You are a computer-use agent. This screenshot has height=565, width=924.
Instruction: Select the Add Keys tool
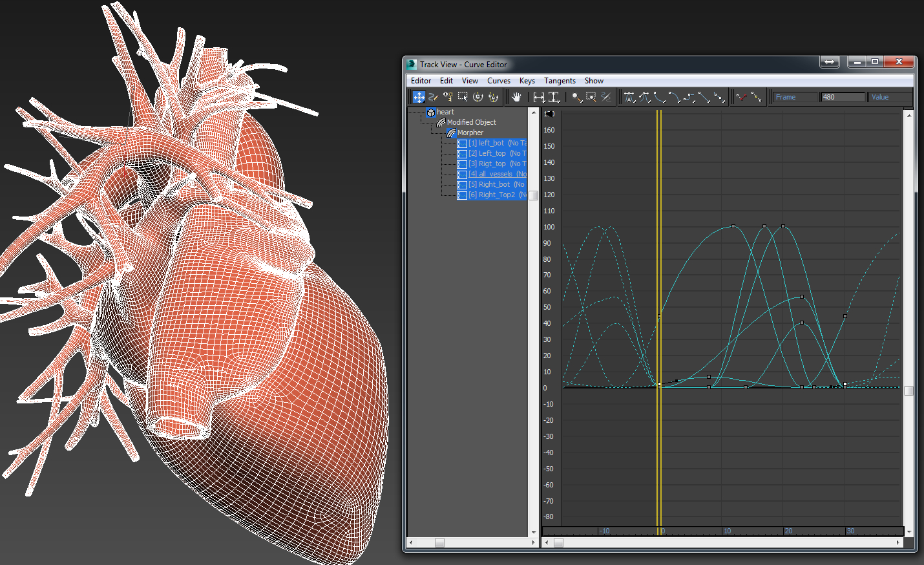(x=448, y=96)
